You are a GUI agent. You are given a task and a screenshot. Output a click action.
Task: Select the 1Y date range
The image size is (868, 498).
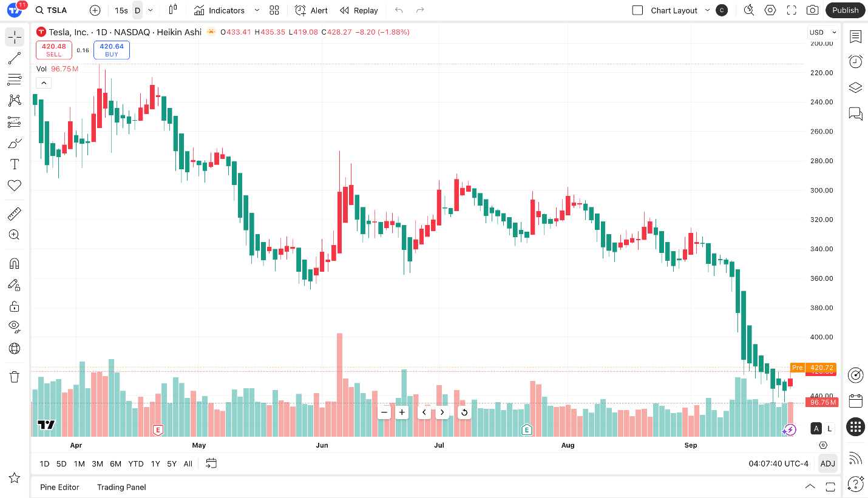pyautogui.click(x=155, y=463)
